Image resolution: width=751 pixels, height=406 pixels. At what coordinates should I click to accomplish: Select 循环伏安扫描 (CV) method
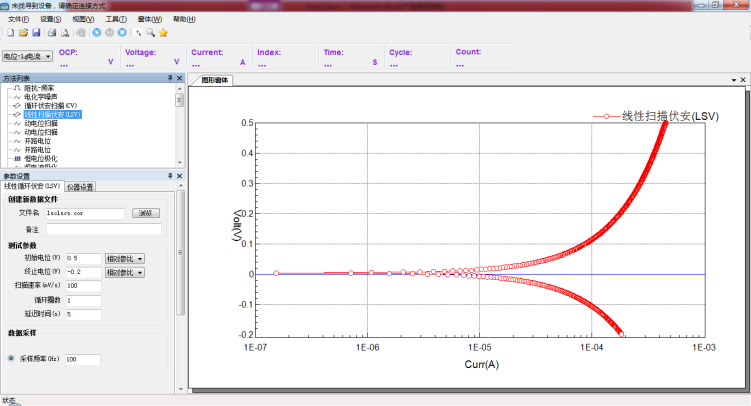(x=50, y=105)
